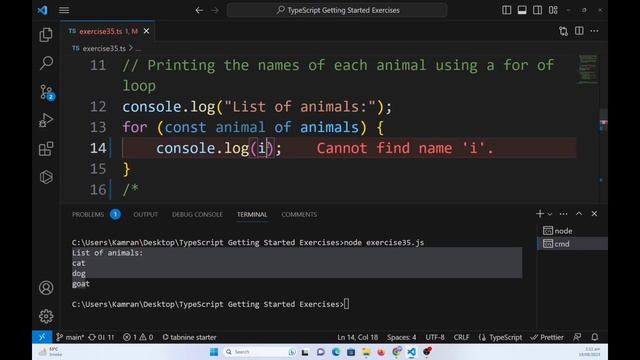
Task: Click the feedback/accounts icon beside the bell
Action: 577,337
